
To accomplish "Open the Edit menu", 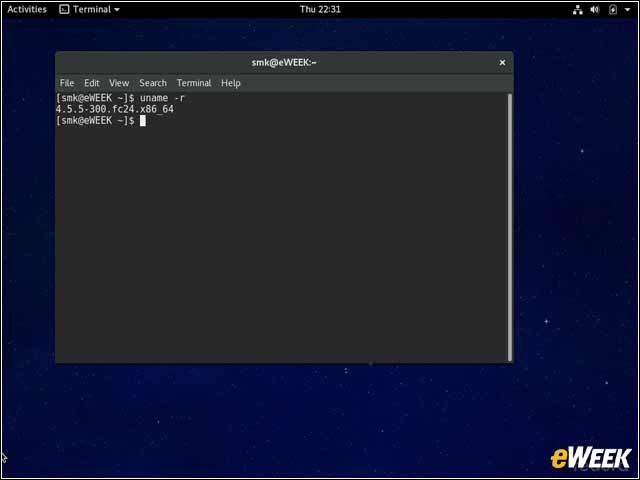I will (92, 83).
